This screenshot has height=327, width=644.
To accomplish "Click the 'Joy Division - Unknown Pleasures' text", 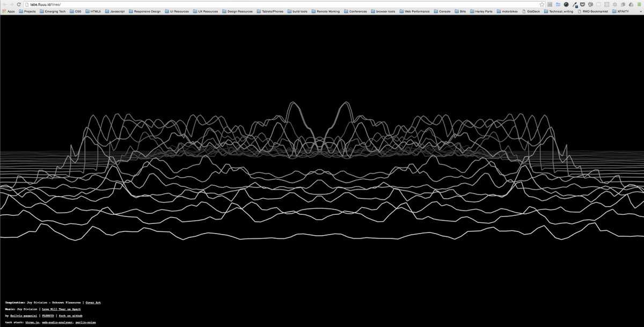I will pyautogui.click(x=54, y=303).
